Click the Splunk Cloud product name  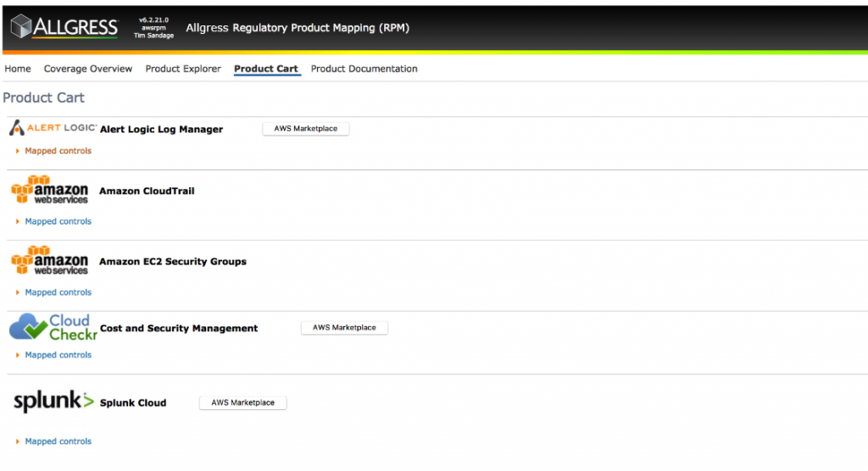(x=133, y=403)
